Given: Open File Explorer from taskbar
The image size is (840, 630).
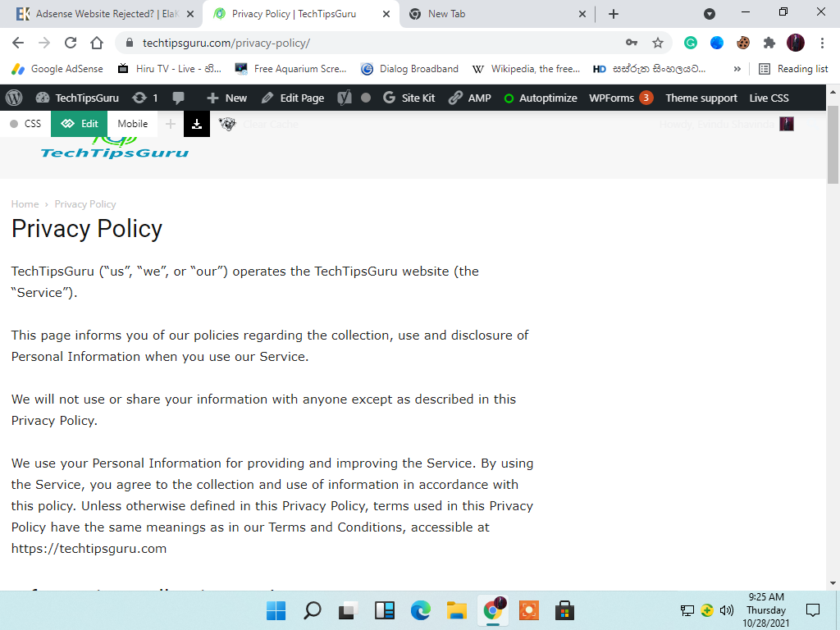Looking at the screenshot, I should [x=456, y=610].
